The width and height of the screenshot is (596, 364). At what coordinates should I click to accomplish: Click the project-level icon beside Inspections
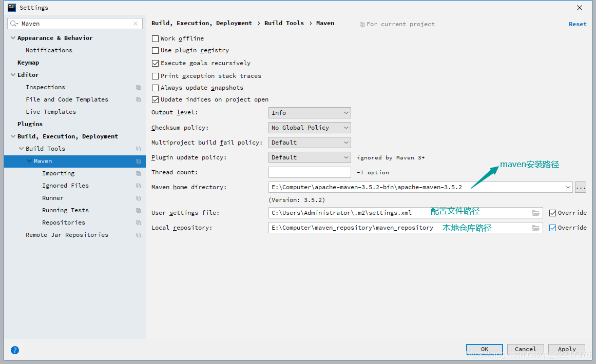click(x=139, y=87)
